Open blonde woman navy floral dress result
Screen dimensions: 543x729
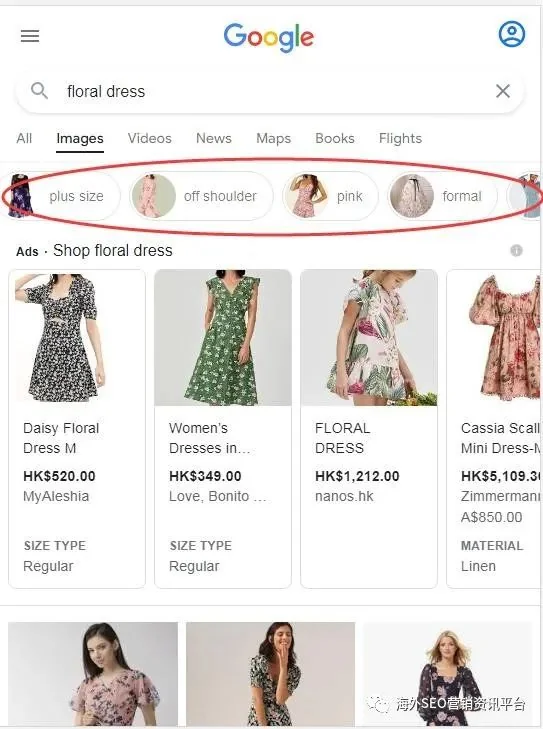tap(447, 674)
